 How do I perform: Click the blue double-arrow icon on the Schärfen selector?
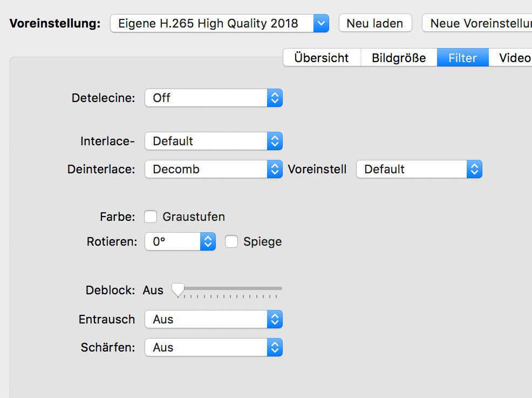275,347
